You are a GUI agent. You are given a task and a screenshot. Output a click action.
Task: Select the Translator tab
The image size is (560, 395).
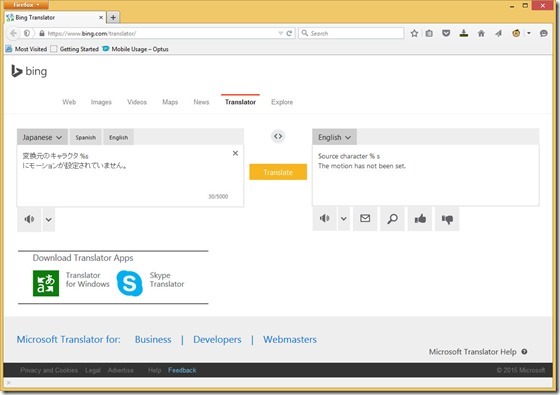[x=240, y=102]
